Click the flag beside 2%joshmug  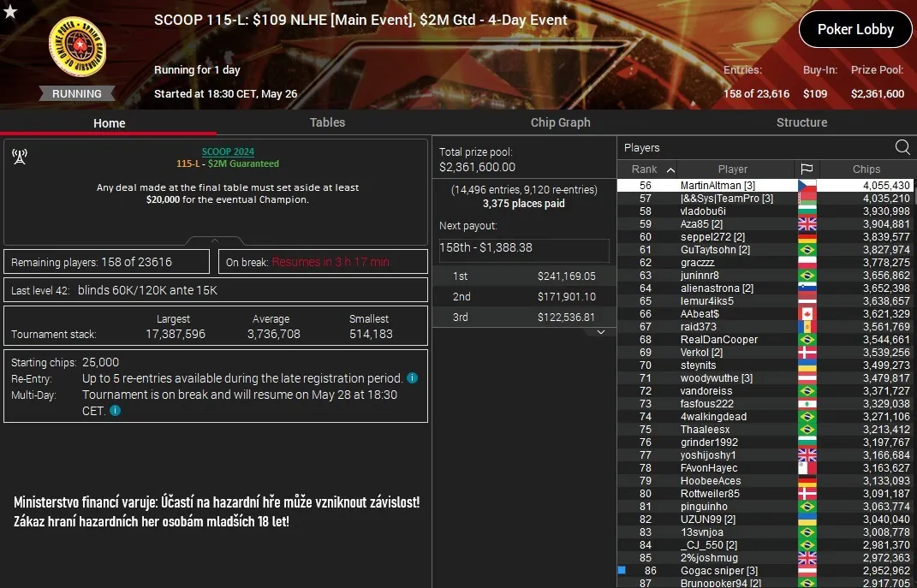[807, 558]
